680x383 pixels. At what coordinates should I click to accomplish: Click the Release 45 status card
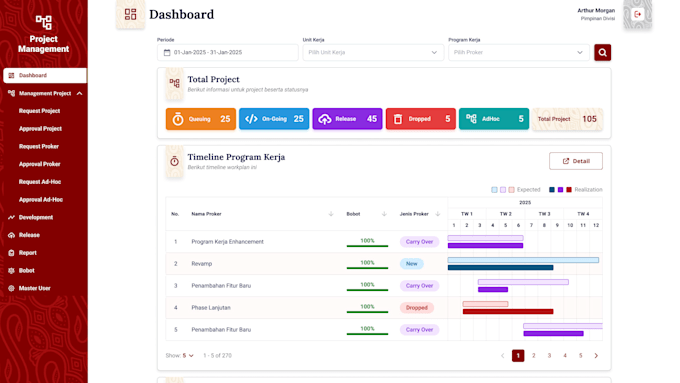click(347, 119)
